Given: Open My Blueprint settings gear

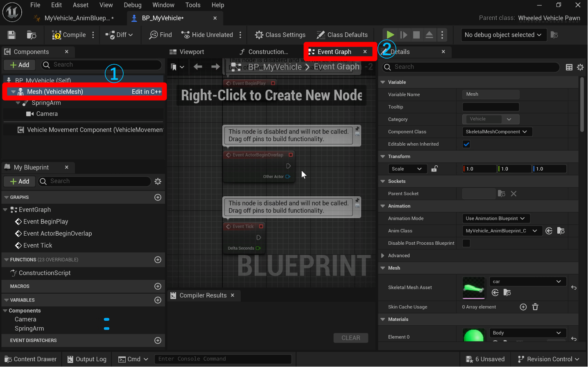Looking at the screenshot, I should 158,181.
